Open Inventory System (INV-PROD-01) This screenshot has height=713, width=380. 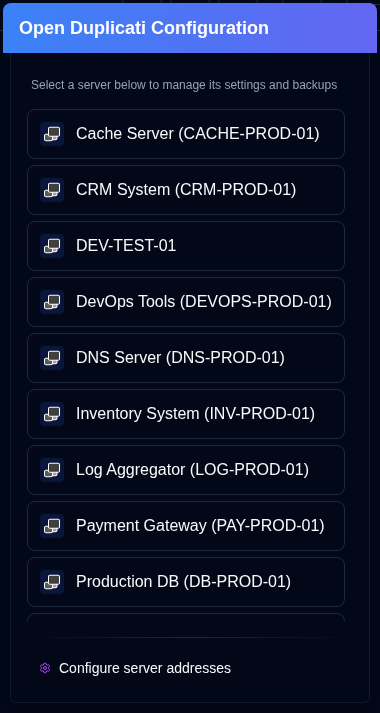[186, 413]
